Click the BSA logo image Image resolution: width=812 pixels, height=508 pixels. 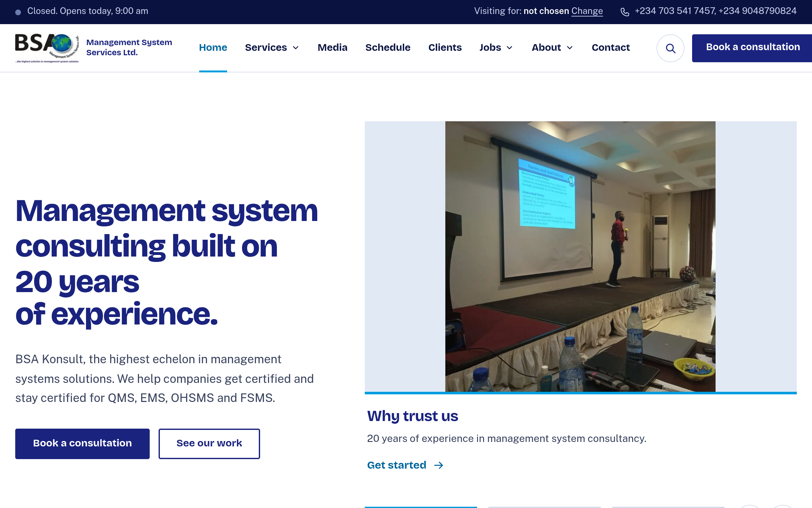click(47, 48)
